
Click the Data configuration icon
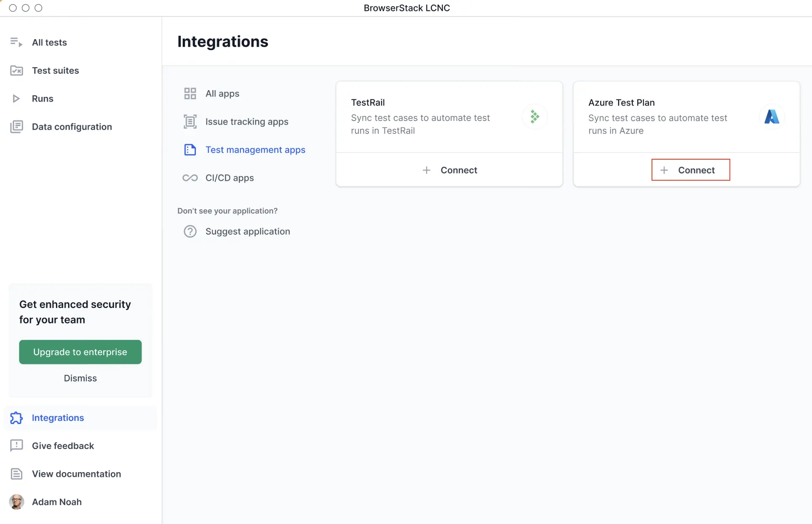click(16, 126)
